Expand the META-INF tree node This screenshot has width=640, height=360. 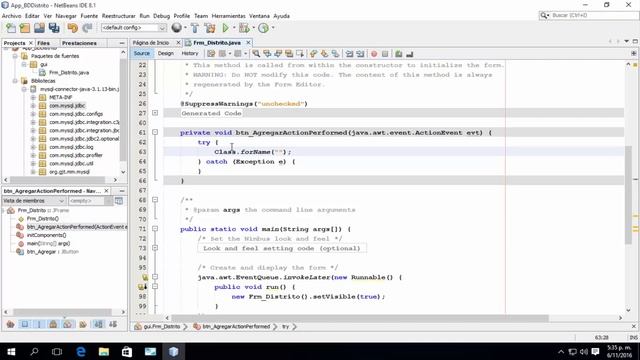point(33,98)
